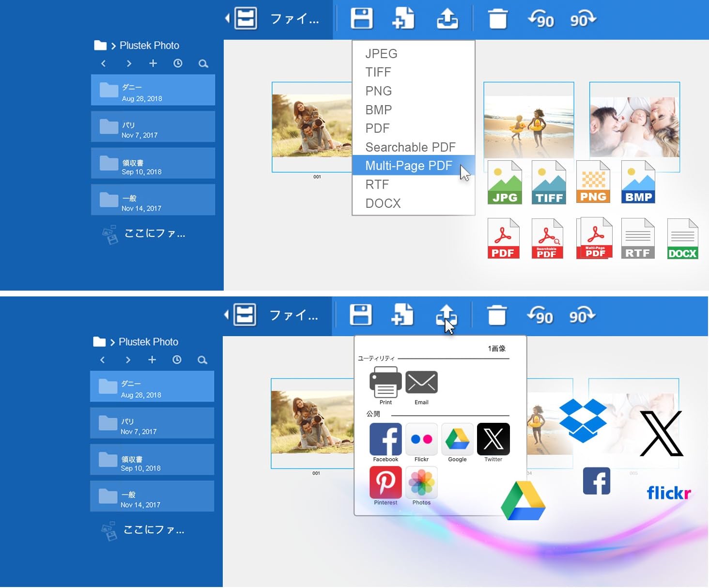Go back with the upper sidebar's left chevron
Viewport: 709px width, 588px height.
point(103,63)
